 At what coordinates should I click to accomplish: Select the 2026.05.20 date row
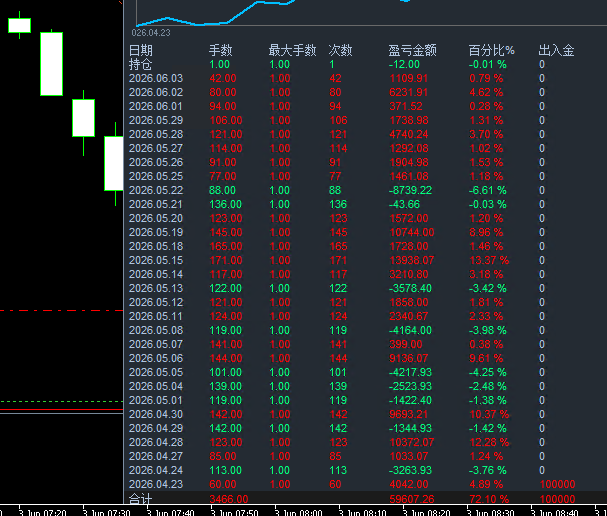[156, 218]
